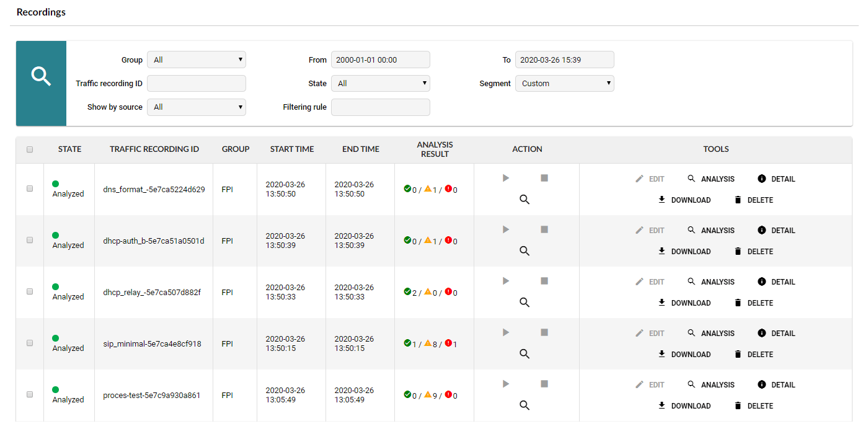Select checkbox for sip_minimal recording row

(x=30, y=343)
